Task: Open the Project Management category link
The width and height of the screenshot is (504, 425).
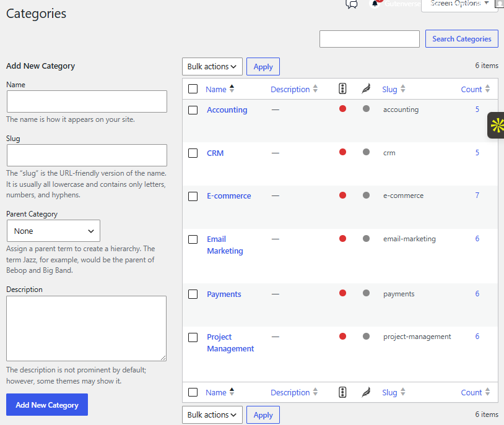Action: click(x=230, y=343)
